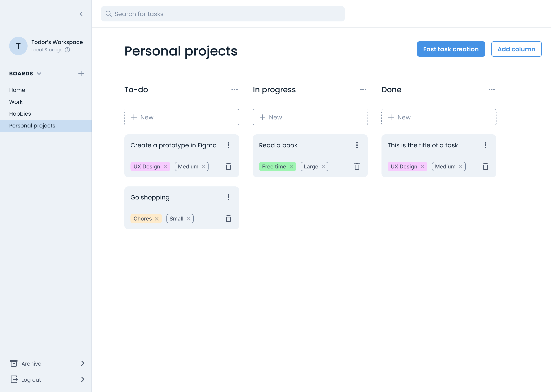551x392 pixels.
Task: Open the Create a prototype in Figma card
Action: [x=182, y=156]
